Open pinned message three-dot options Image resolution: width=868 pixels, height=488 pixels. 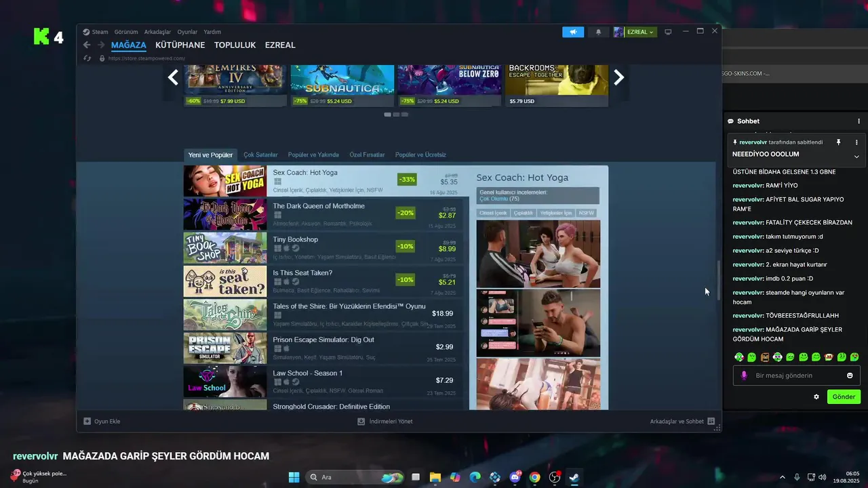tap(856, 142)
